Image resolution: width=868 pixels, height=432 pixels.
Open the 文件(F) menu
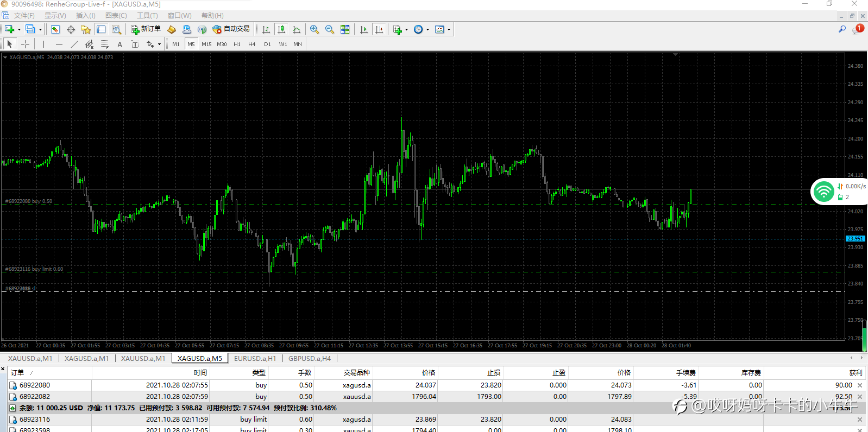(x=24, y=16)
